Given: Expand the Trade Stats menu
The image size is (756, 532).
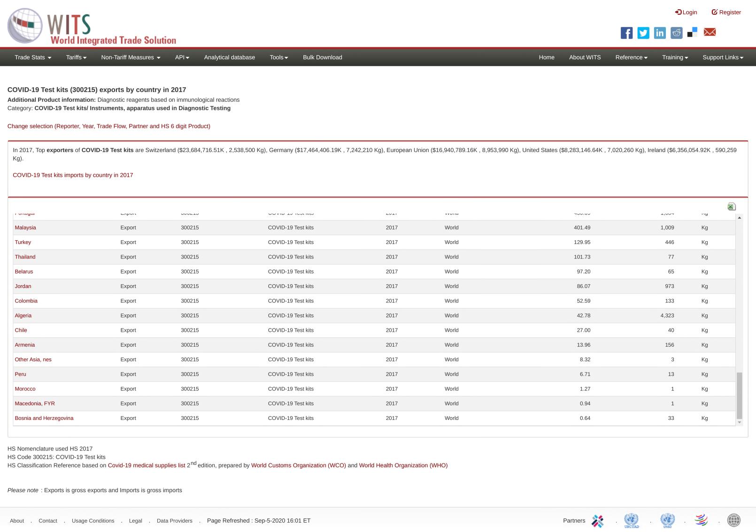Looking at the screenshot, I should (33, 57).
